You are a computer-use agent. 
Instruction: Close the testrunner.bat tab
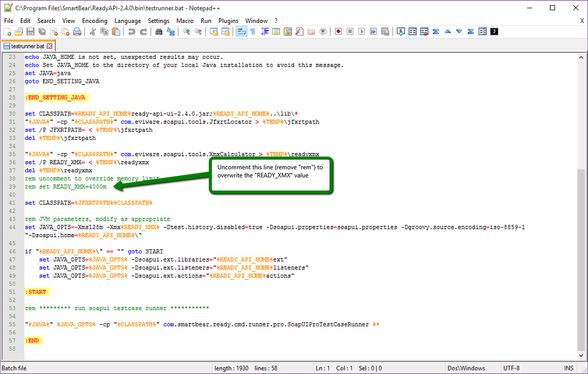50,45
